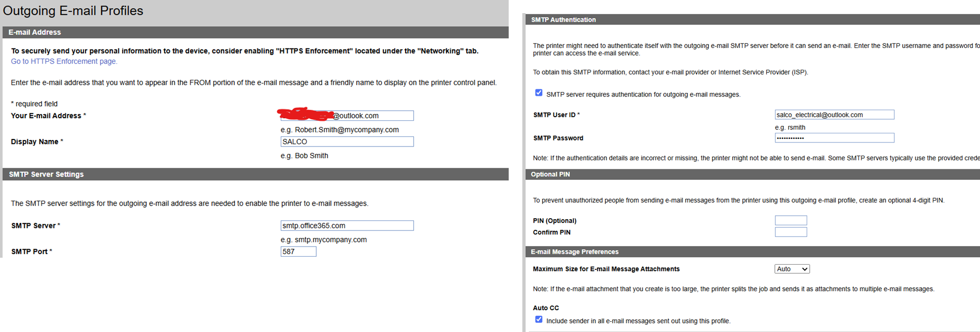Viewport: 980px width, 332px height.
Task: Click the E-mail Address section header
Action: click(x=256, y=32)
